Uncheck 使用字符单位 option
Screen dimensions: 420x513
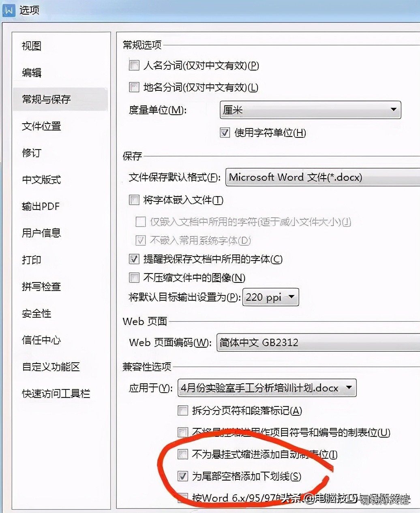[x=225, y=133]
